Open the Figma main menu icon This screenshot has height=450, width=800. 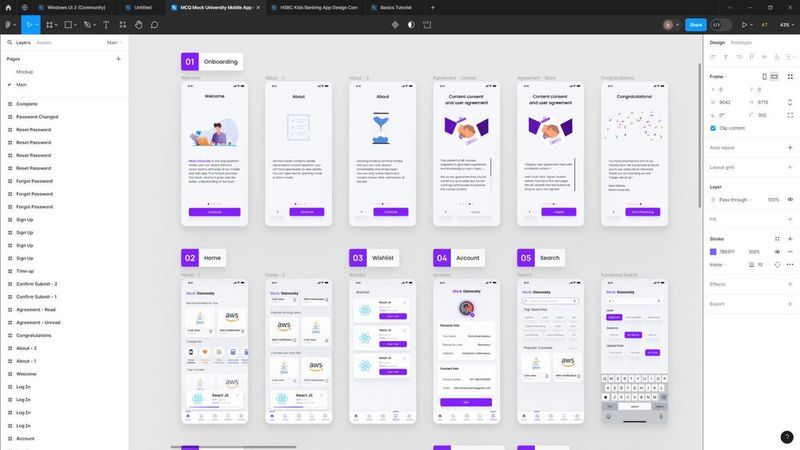(x=8, y=24)
